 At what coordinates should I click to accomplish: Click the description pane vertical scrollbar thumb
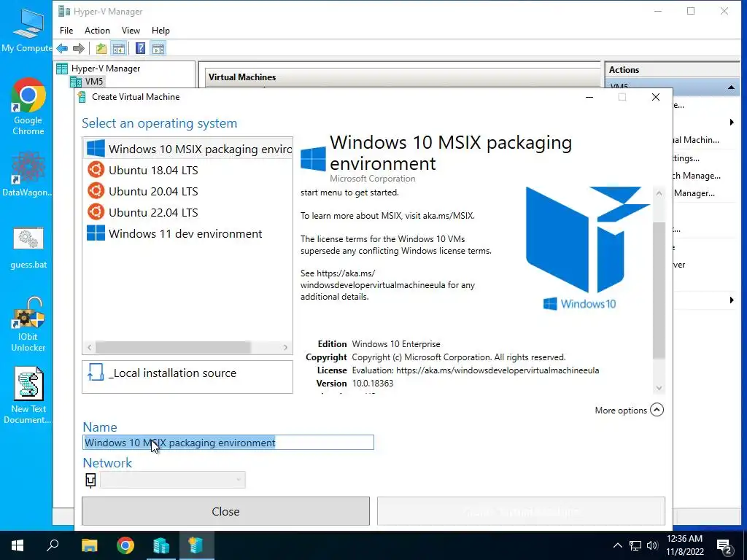[659, 289]
